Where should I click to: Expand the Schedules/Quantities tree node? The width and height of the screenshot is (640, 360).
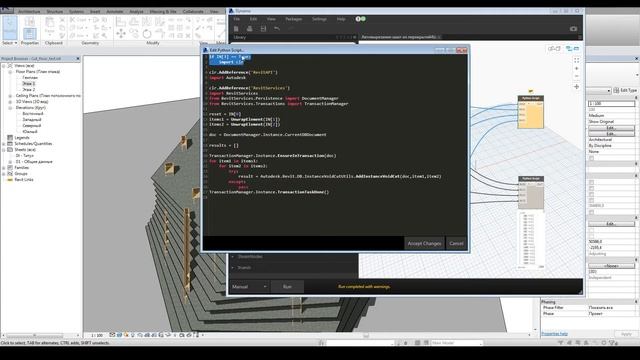click(4, 144)
